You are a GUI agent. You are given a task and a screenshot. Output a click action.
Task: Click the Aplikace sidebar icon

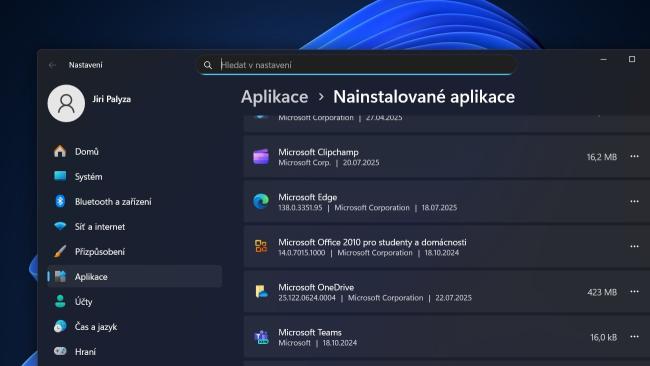tap(61, 276)
